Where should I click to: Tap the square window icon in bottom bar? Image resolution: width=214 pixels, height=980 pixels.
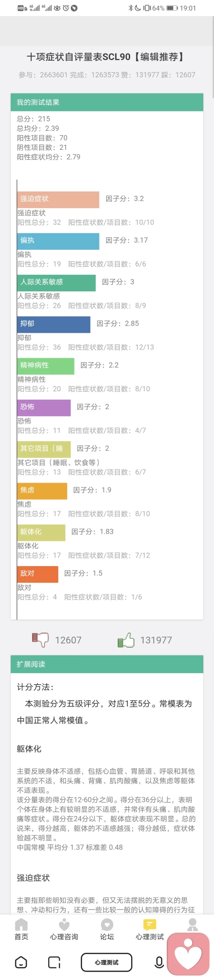coord(54,962)
